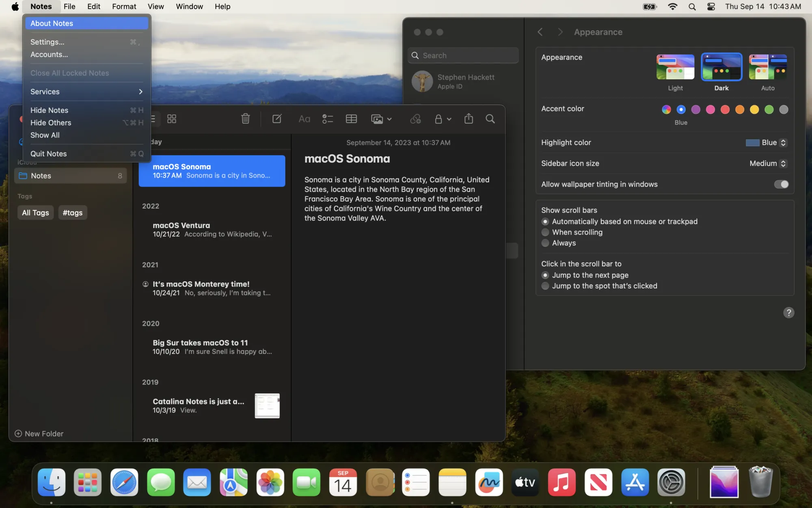This screenshot has height=508, width=812.
Task: Open the Format menu in menu bar
Action: click(x=124, y=7)
